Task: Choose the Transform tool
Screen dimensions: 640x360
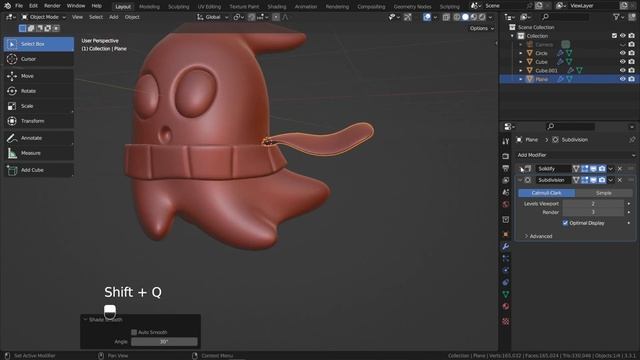Action: [x=39, y=121]
